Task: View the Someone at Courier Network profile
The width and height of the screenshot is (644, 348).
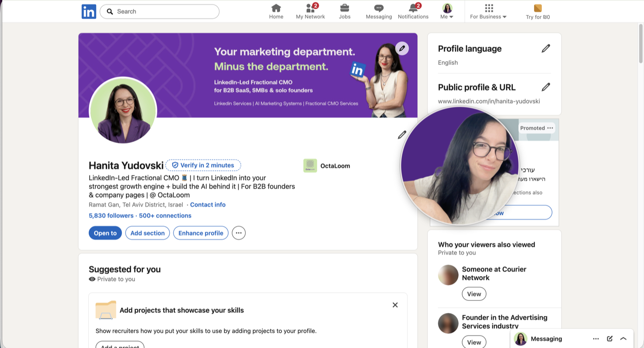Action: [x=474, y=294]
